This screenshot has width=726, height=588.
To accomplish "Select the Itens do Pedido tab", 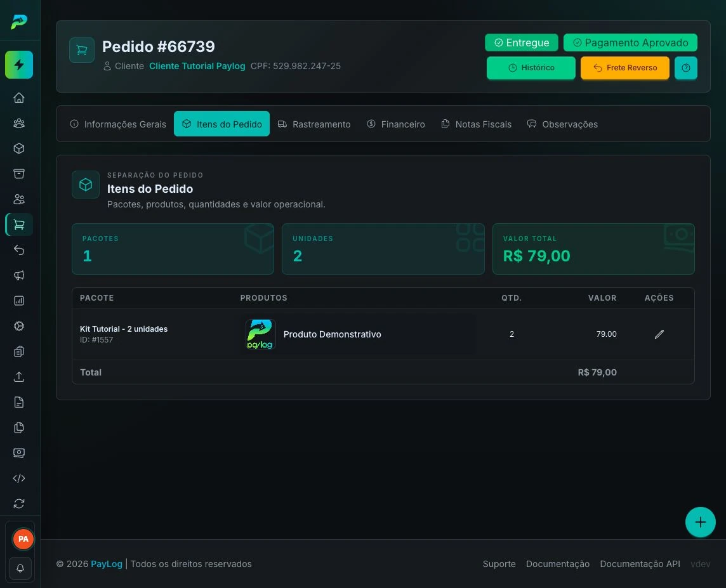I will click(x=221, y=124).
